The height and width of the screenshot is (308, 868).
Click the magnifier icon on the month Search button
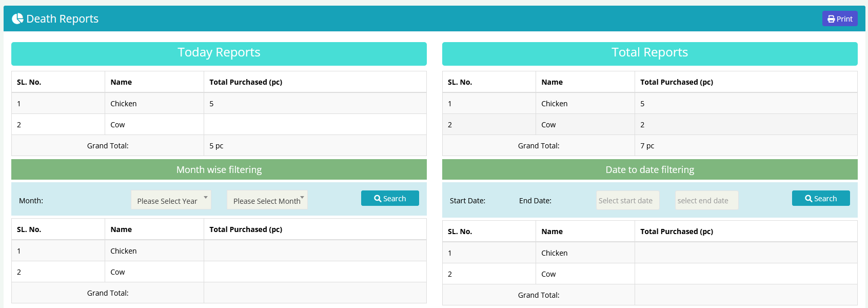(x=378, y=199)
